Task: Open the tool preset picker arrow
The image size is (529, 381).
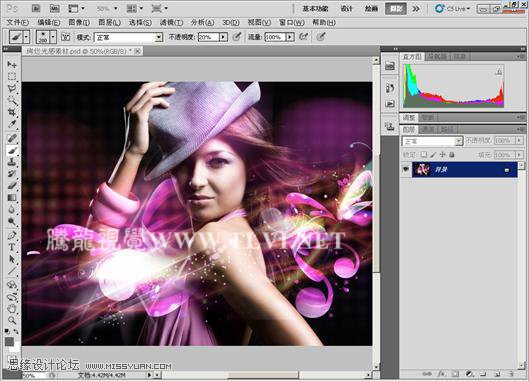Action: coord(26,37)
